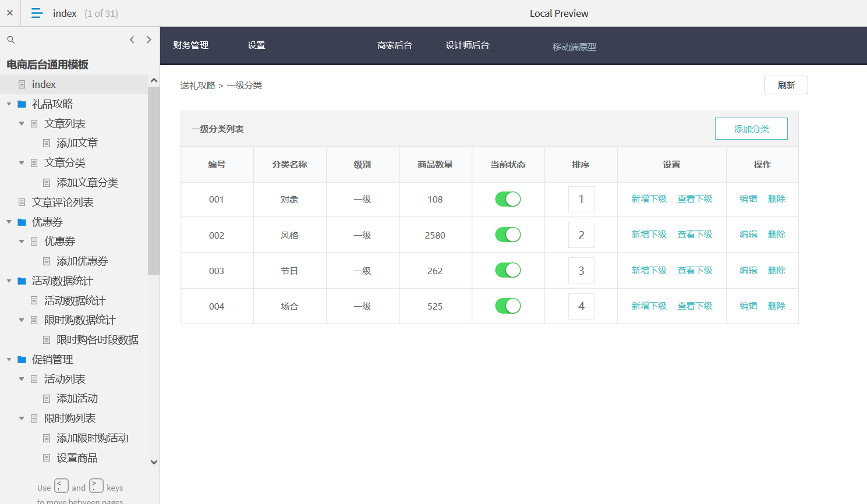Click page icon beside 添加限时购活动
The width and height of the screenshot is (867, 504).
click(x=47, y=438)
